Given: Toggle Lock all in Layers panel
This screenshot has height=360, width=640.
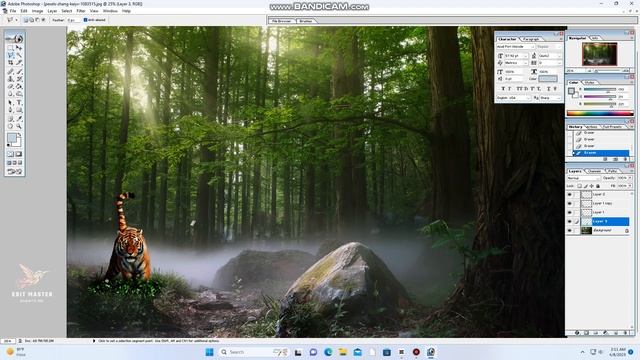Looking at the screenshot, I should (x=598, y=186).
